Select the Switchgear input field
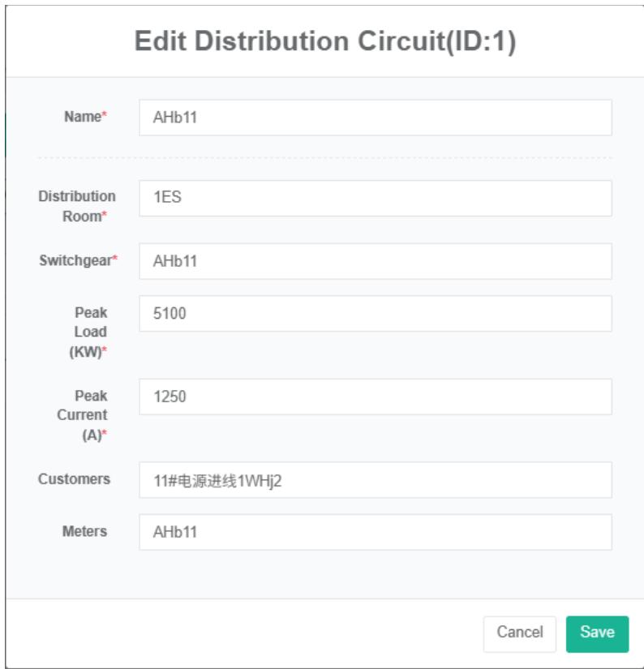 (x=375, y=261)
